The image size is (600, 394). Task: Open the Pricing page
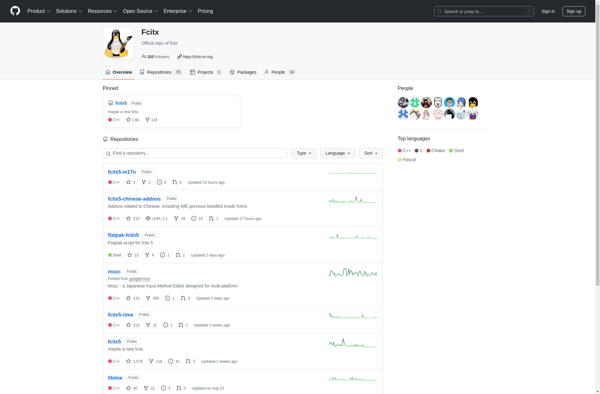205,11
